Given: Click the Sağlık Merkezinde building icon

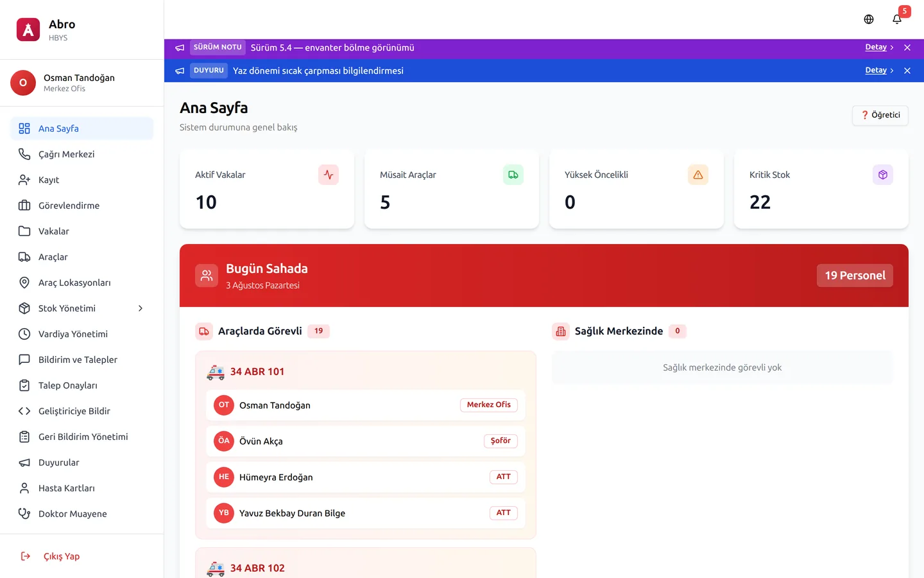Looking at the screenshot, I should (x=561, y=331).
